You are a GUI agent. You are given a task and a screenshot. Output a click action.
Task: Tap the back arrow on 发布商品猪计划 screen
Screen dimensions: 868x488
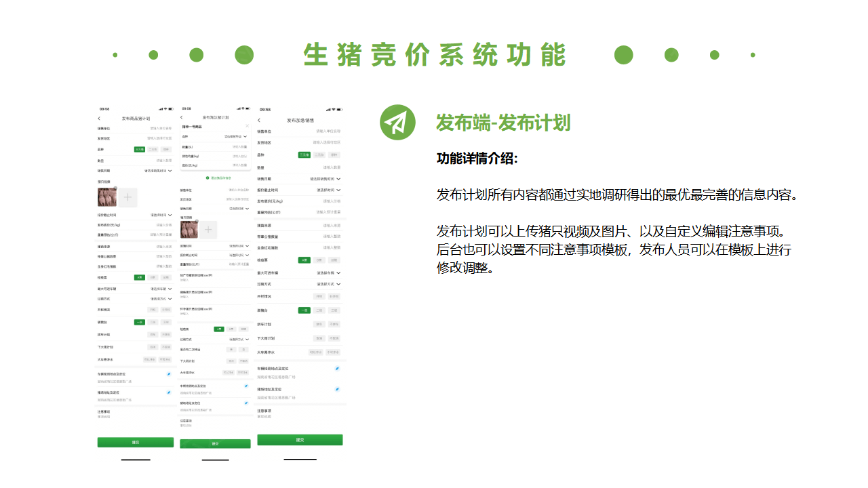[99, 118]
